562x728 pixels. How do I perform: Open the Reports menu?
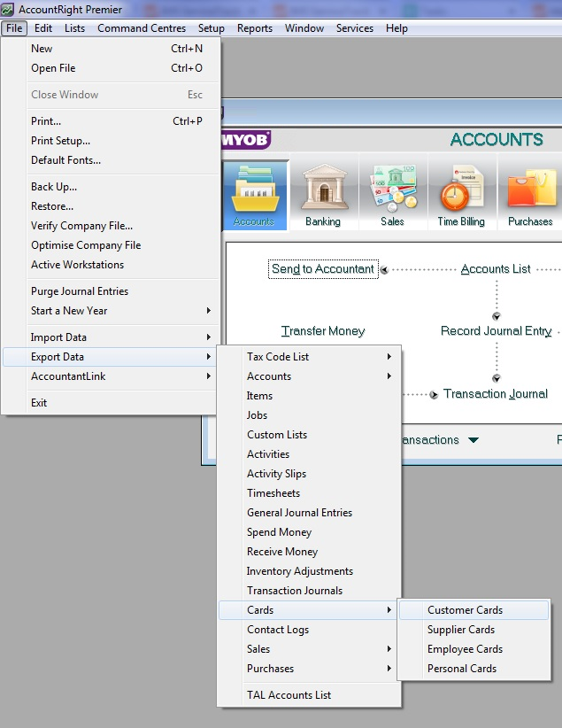pos(255,28)
